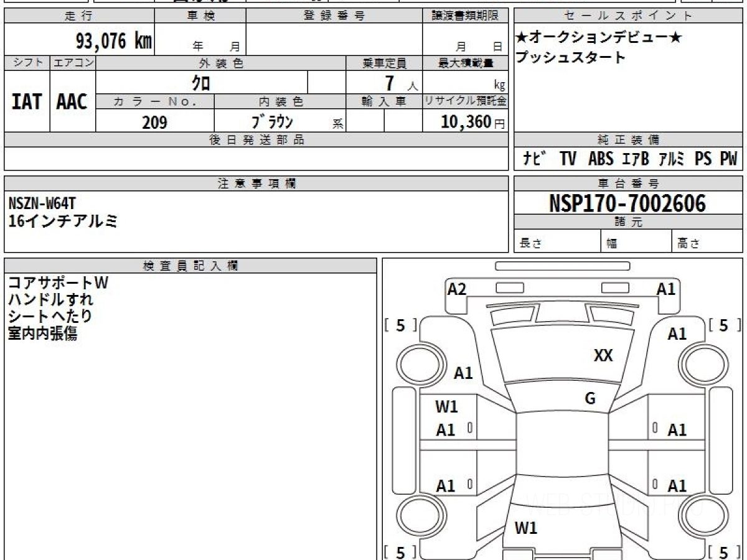
Task: Select the アルミ equipment entry
Action: pos(672,159)
